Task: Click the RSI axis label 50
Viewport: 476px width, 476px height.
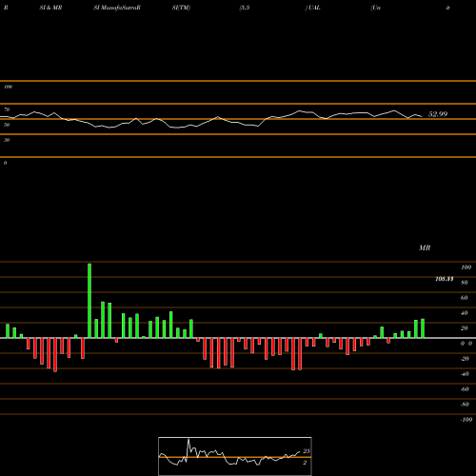Action: 7,125
